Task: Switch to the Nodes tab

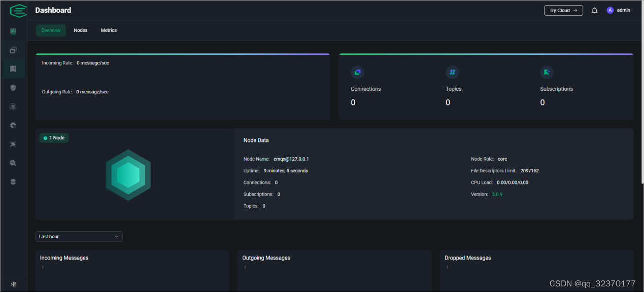Action: pyautogui.click(x=81, y=30)
